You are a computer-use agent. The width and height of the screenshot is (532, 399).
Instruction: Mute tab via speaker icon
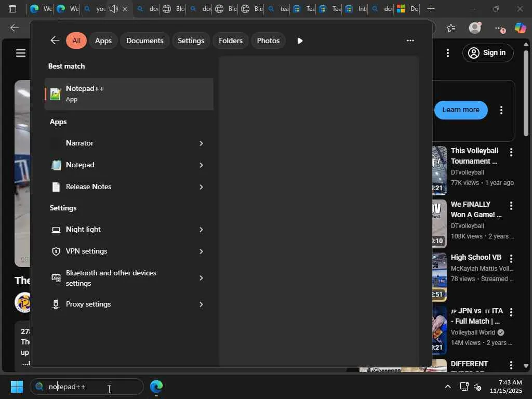pyautogui.click(x=114, y=9)
